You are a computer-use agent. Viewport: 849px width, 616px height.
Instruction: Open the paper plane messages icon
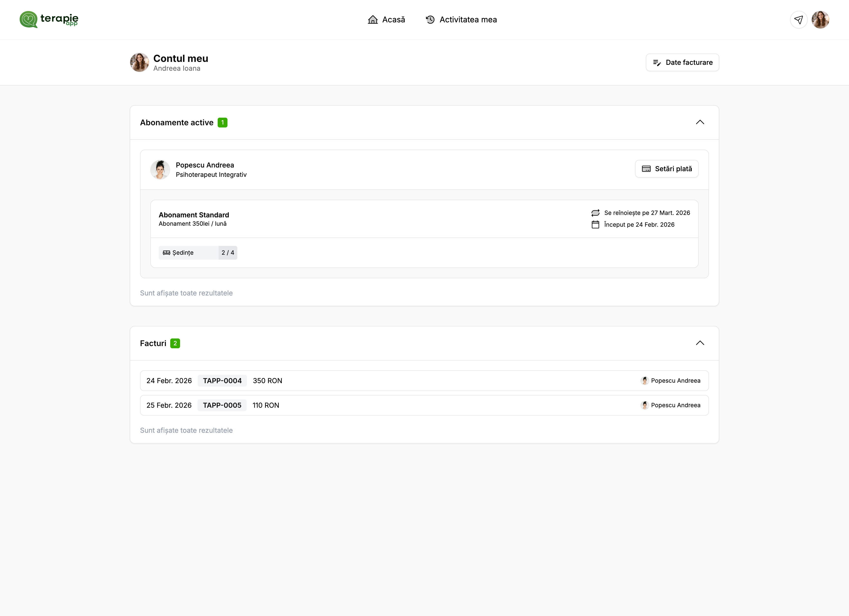798,19
